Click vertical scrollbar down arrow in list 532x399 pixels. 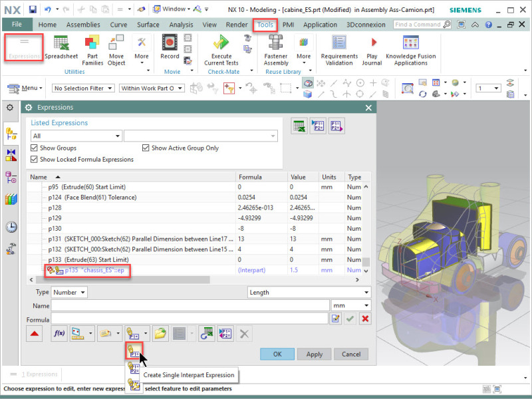(366, 271)
